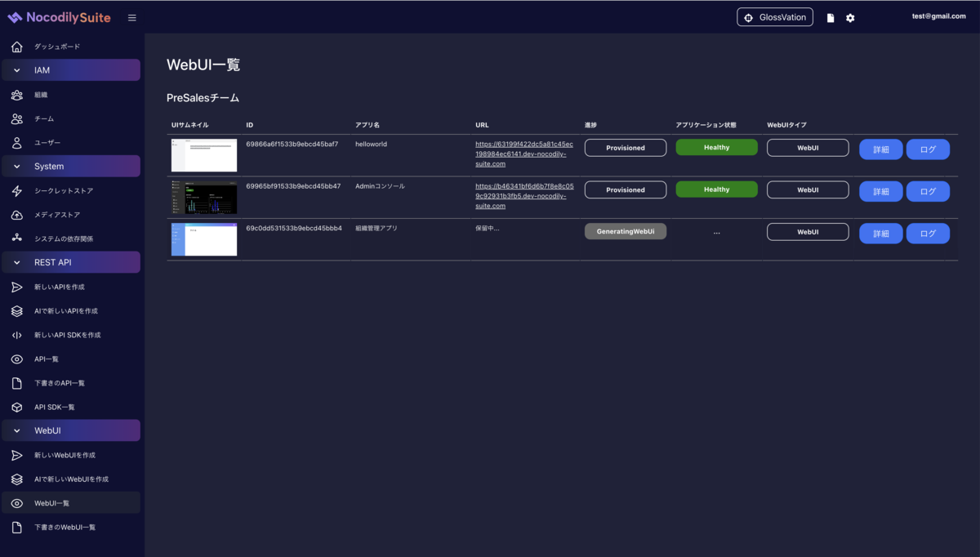980x557 pixels.
Task: Click the 組織 organization icon
Action: tap(17, 95)
